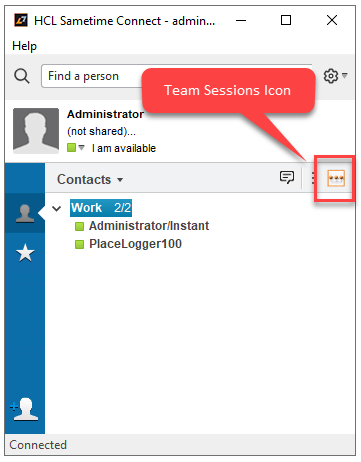Open the Favorites star sidebar icon
Viewport: 361px width, 462px height.
point(25,253)
